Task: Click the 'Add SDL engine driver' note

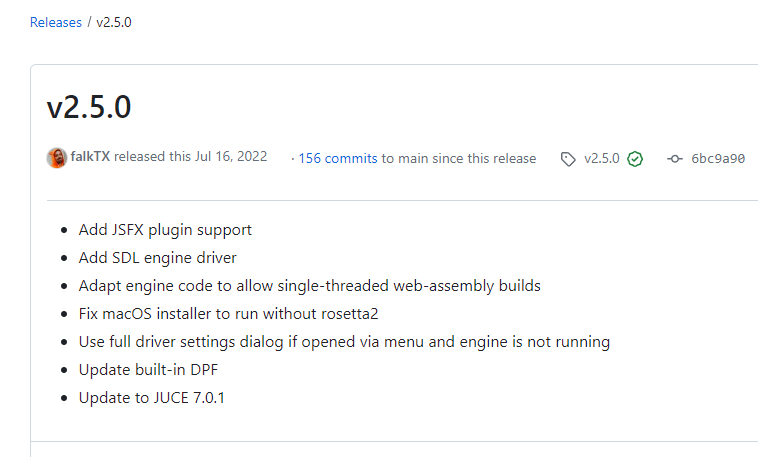Action: (x=158, y=258)
